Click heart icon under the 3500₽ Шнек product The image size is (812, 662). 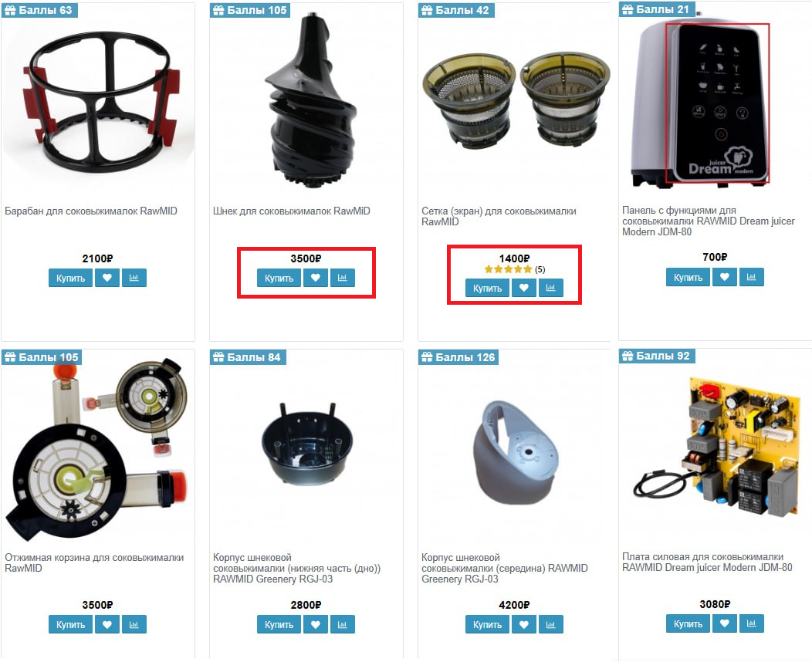pos(316,278)
